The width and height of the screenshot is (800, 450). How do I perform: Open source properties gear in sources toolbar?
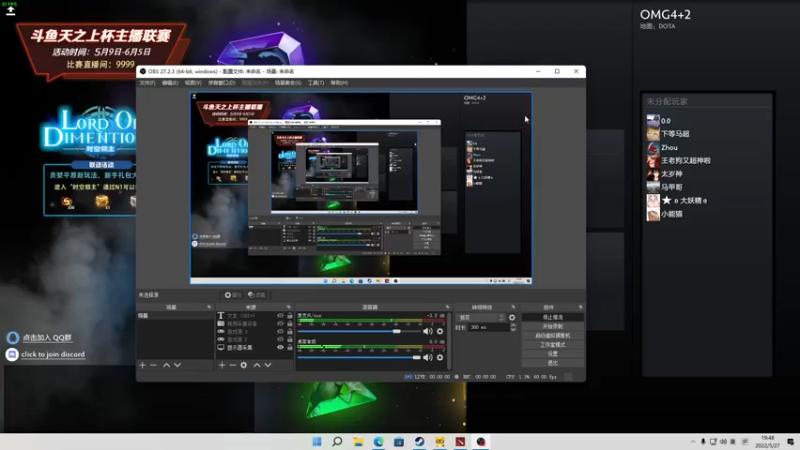[244, 365]
